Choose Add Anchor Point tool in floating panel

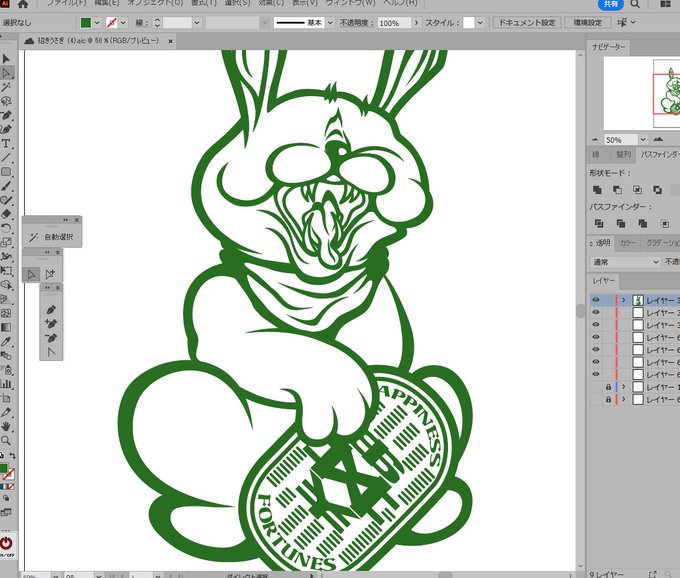coord(51,324)
